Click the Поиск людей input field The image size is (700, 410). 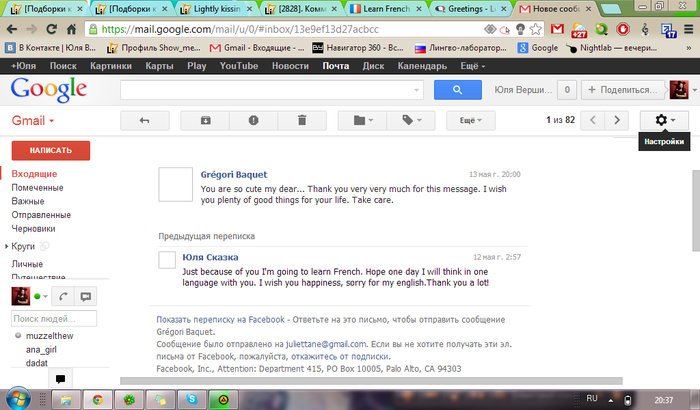(x=54, y=318)
